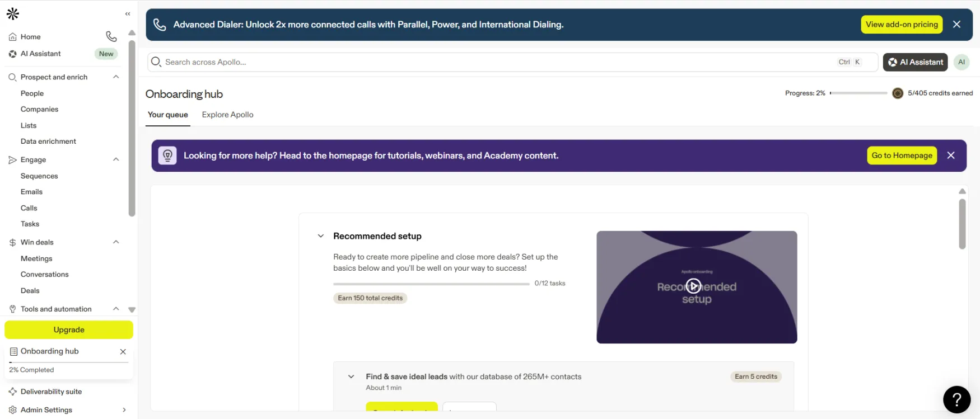
Task: Click the overall Progress 2% bar
Action: [x=858, y=93]
